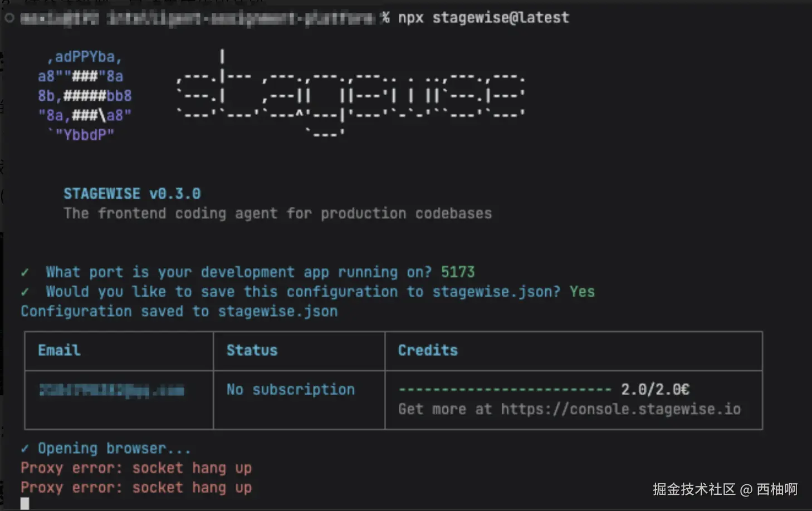Click the terminal prompt circle indicator
The height and width of the screenshot is (511, 812).
pyautogui.click(x=9, y=18)
